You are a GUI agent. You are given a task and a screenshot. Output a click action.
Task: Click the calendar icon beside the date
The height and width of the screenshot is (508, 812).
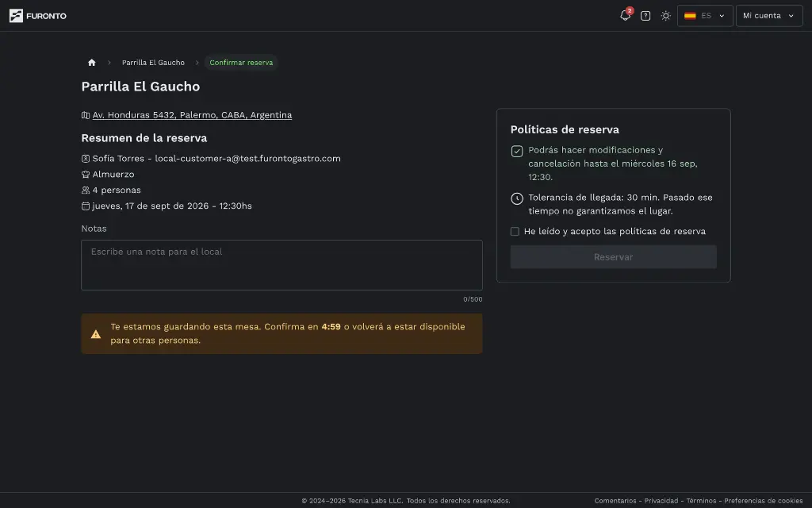point(86,206)
